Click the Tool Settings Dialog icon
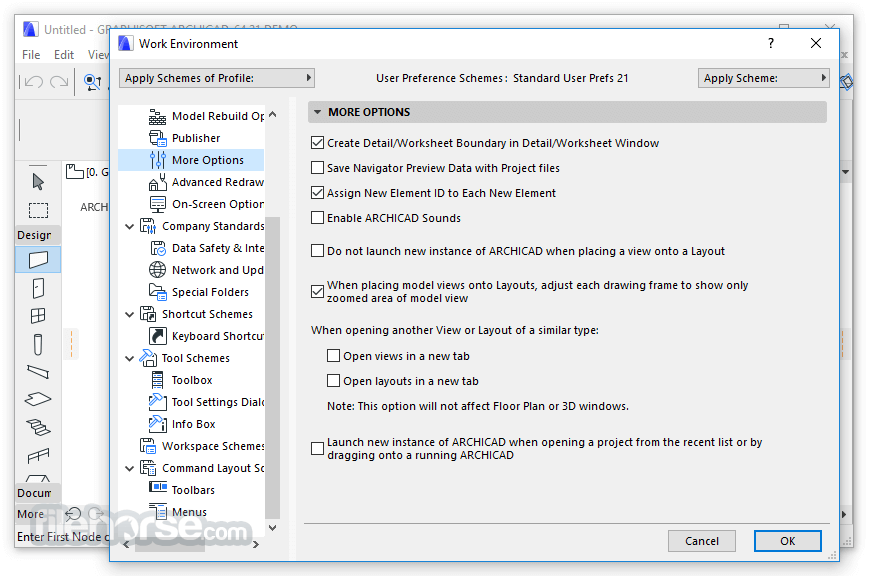 158,402
